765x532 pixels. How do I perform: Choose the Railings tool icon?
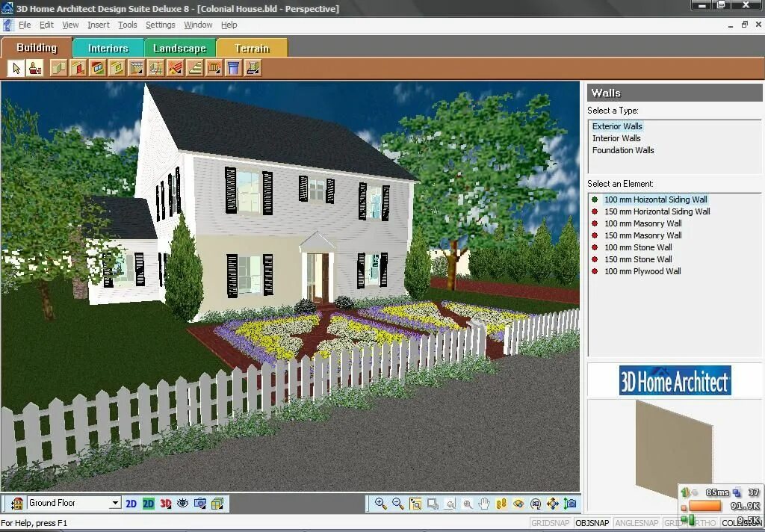pyautogui.click(x=214, y=68)
